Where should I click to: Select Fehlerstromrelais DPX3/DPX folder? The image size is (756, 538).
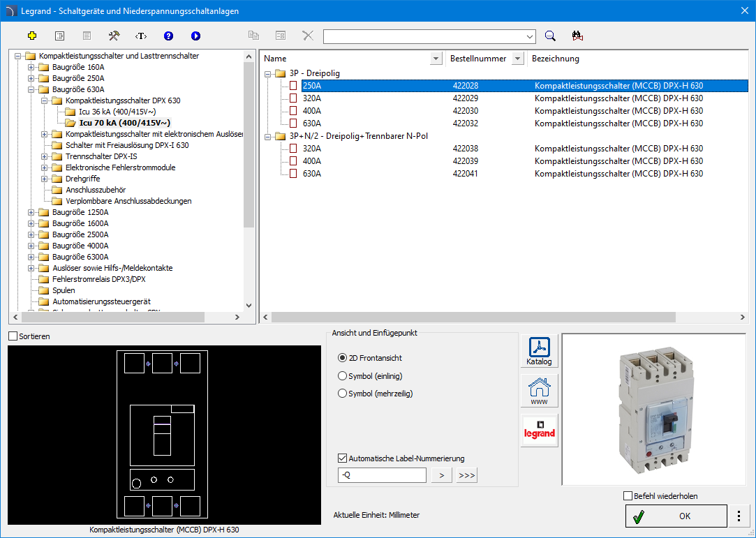tap(99, 279)
